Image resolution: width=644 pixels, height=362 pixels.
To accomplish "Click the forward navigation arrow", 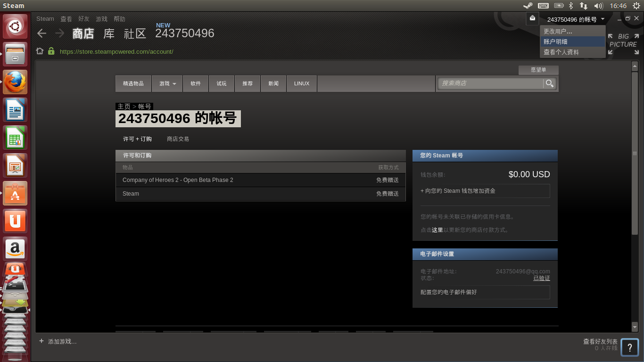I will tap(59, 33).
